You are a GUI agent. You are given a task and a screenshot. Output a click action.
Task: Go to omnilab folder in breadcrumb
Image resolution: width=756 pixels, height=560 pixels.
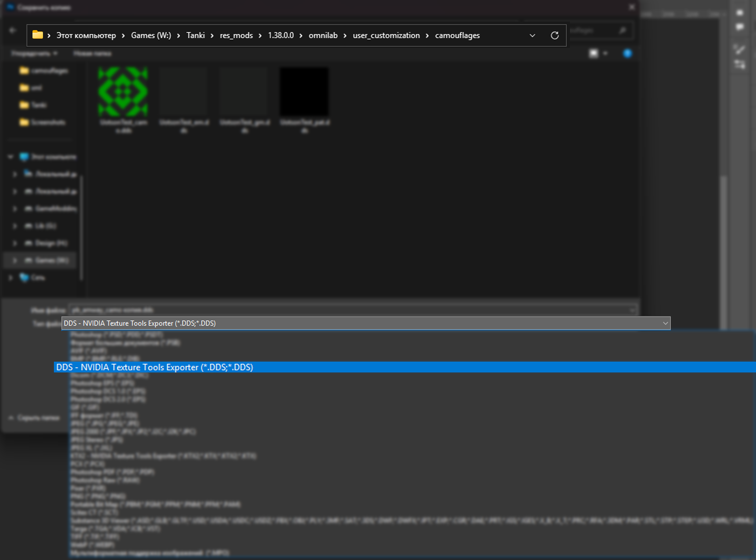point(323,36)
